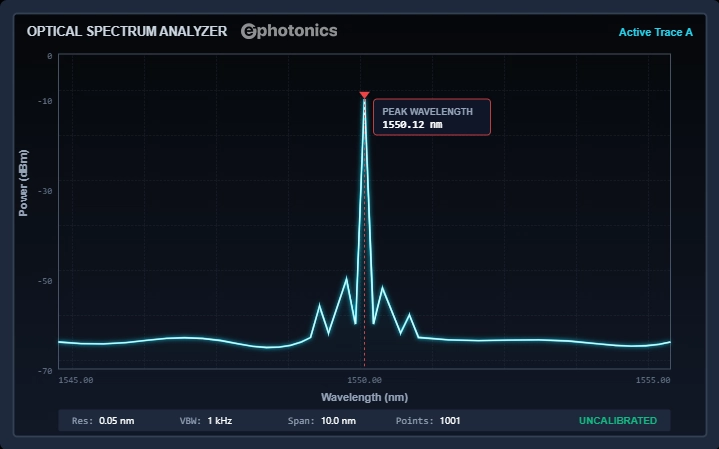Click the 1555.00 wavelength axis label

652,380
